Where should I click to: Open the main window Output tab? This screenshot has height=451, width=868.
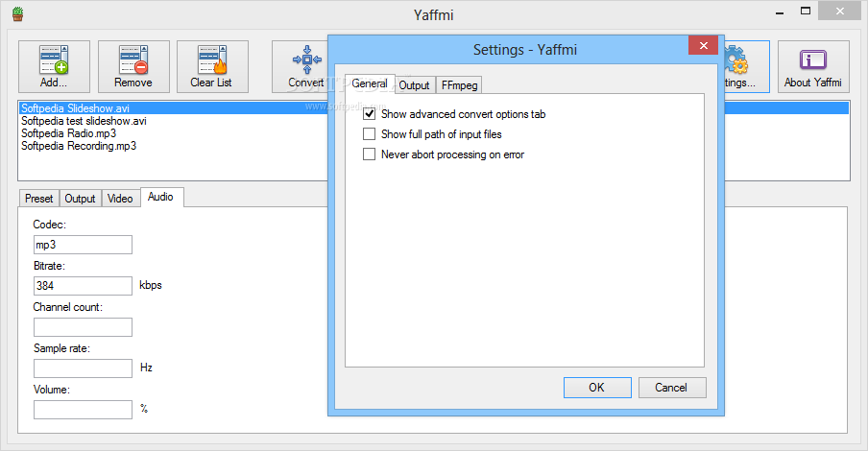point(81,198)
